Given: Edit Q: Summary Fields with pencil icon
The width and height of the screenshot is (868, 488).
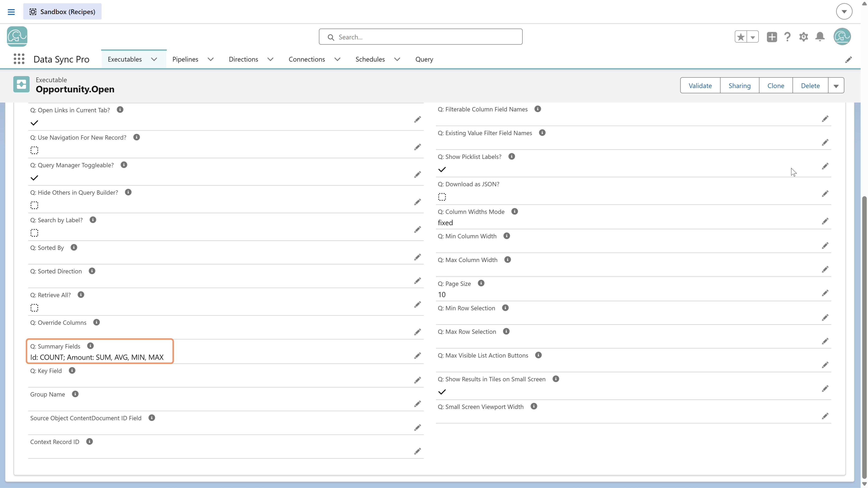Looking at the screenshot, I should click(417, 356).
